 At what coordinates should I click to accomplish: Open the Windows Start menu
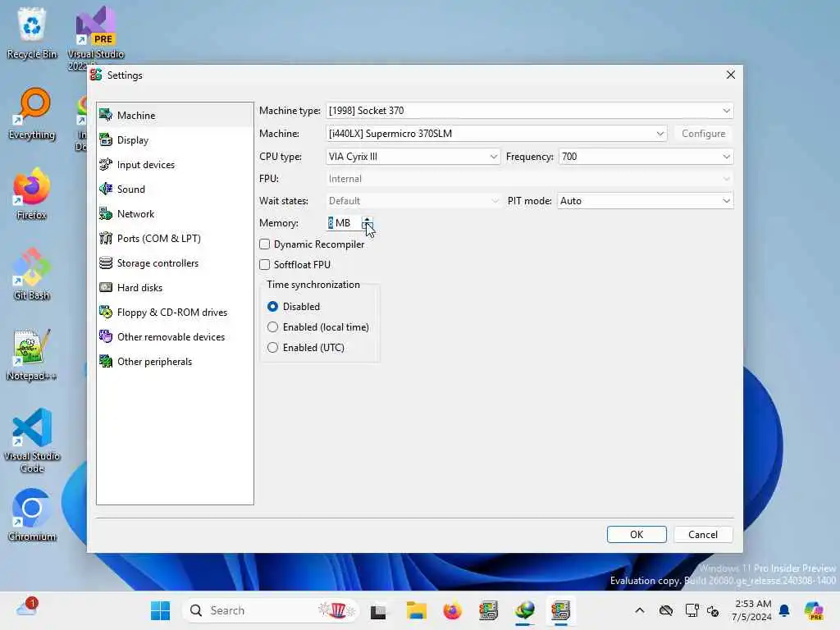tap(160, 610)
